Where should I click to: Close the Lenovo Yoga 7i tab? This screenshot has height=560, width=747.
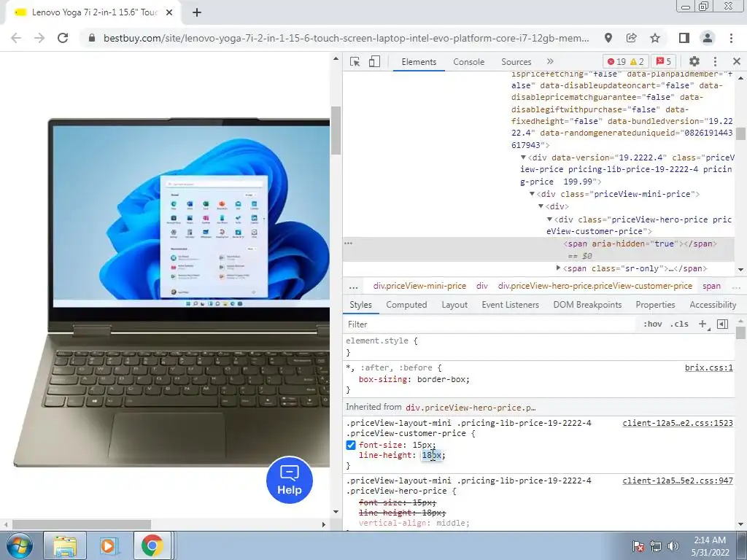[x=169, y=13]
